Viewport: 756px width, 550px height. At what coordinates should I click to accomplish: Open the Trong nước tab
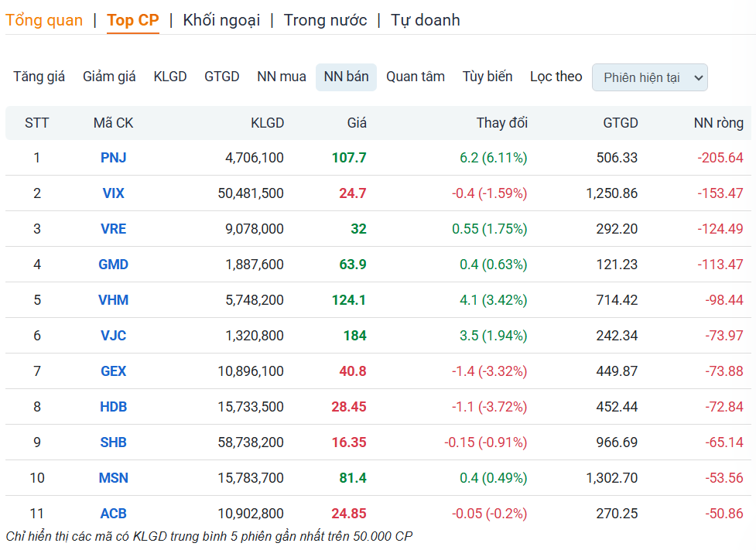point(325,20)
